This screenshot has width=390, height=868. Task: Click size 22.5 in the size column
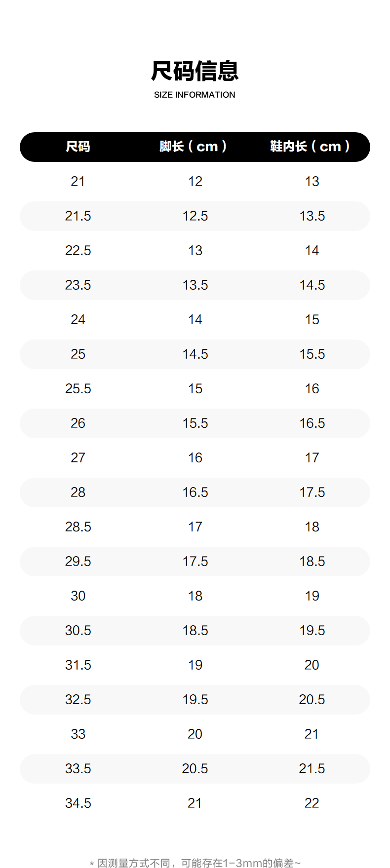[x=78, y=251]
